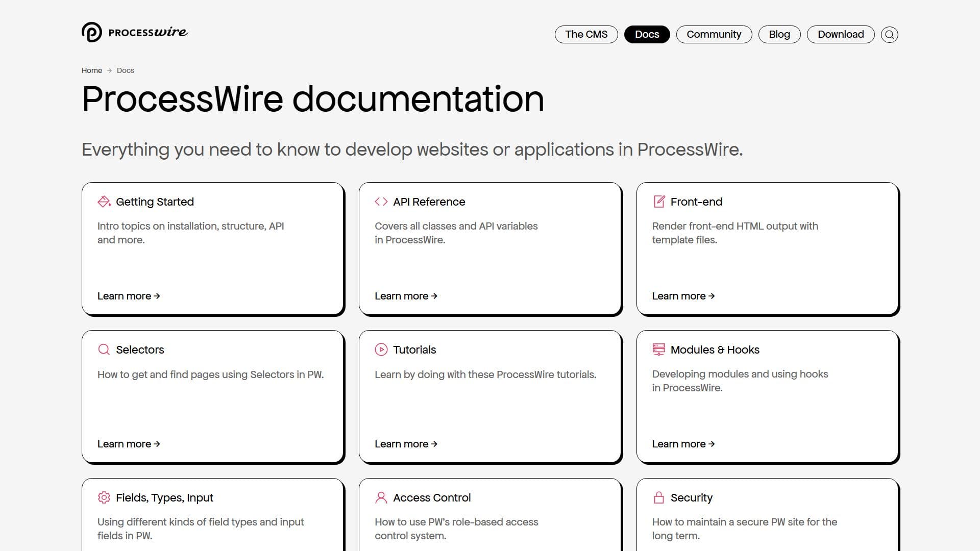Open the Tutorials heading
This screenshot has height=551, width=980.
click(x=414, y=349)
